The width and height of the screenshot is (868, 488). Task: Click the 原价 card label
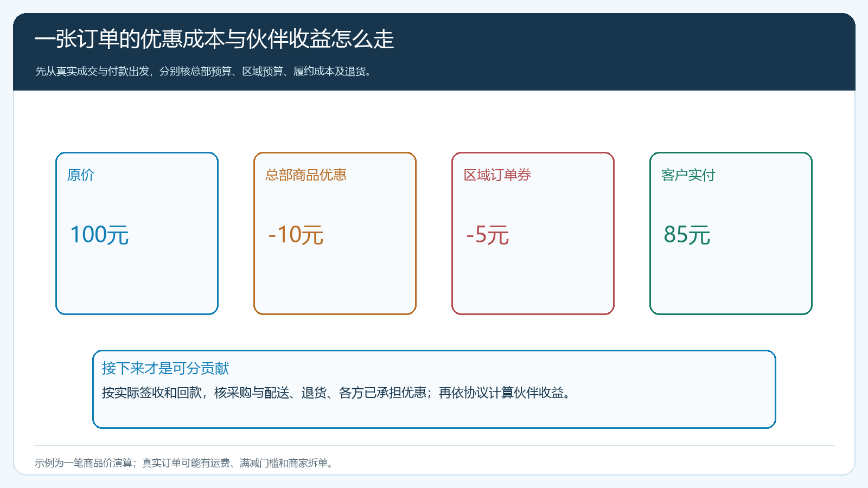coord(80,175)
